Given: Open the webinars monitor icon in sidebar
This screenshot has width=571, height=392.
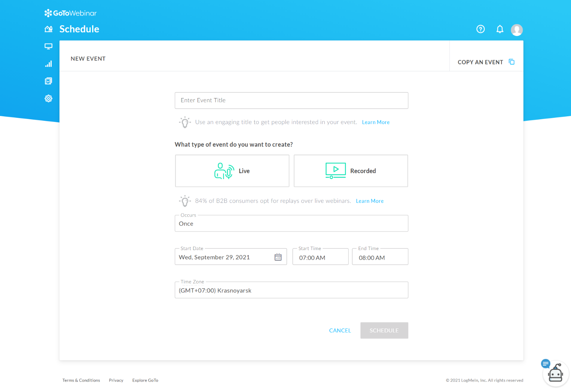Looking at the screenshot, I should (x=48, y=46).
